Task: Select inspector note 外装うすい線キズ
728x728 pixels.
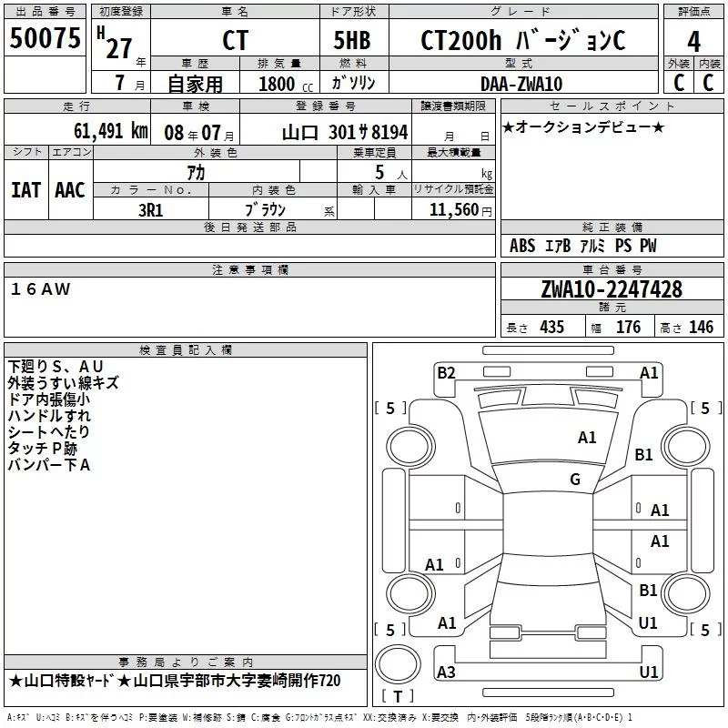Action: click(63, 382)
